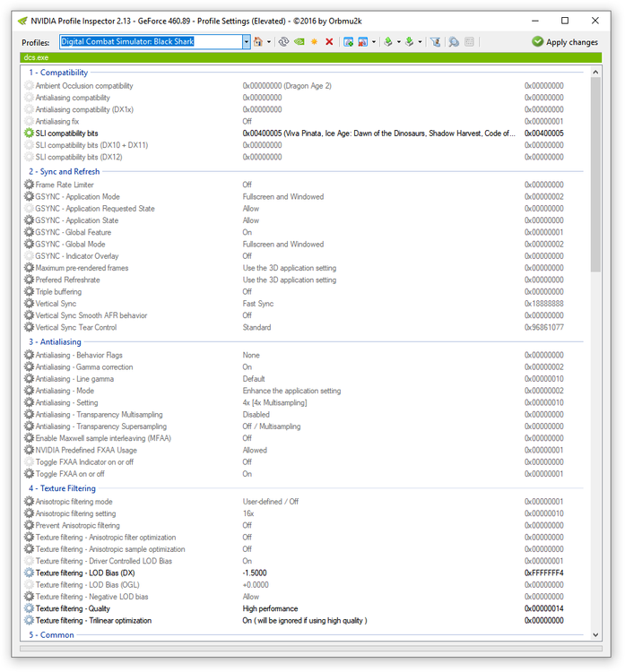Click the home profile icon

point(258,41)
